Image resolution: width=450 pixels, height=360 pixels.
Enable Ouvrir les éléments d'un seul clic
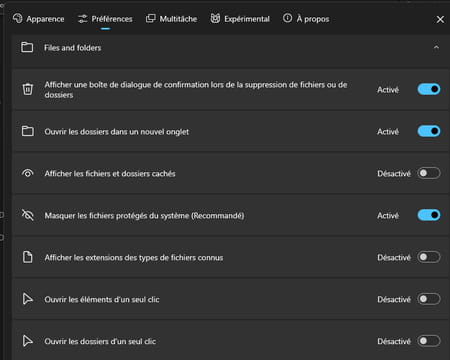pyautogui.click(x=429, y=299)
